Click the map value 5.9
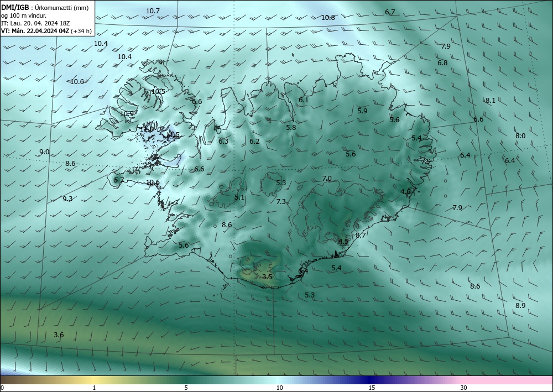The image size is (553, 392). point(362,111)
